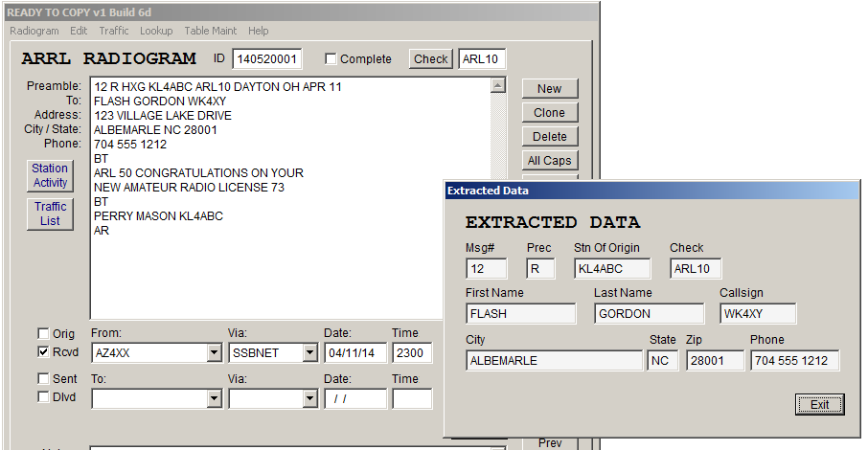Open the Help menu
This screenshot has width=868, height=450.
click(x=258, y=31)
